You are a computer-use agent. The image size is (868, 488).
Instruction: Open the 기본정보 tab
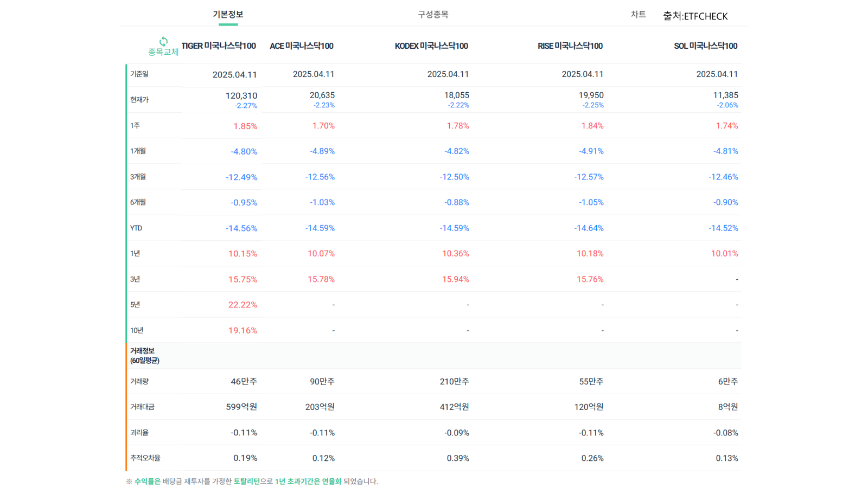coord(228,15)
